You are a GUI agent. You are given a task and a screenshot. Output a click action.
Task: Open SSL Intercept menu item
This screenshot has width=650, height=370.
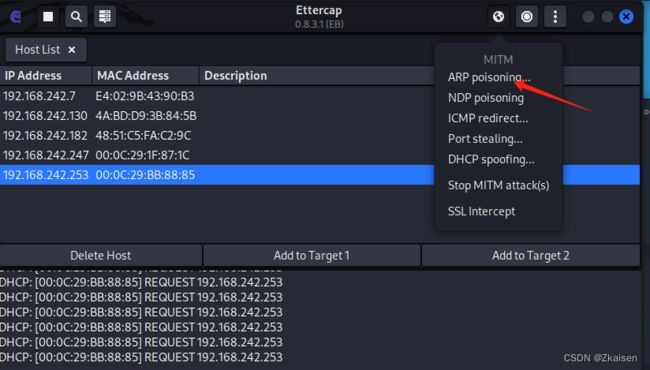click(x=481, y=211)
